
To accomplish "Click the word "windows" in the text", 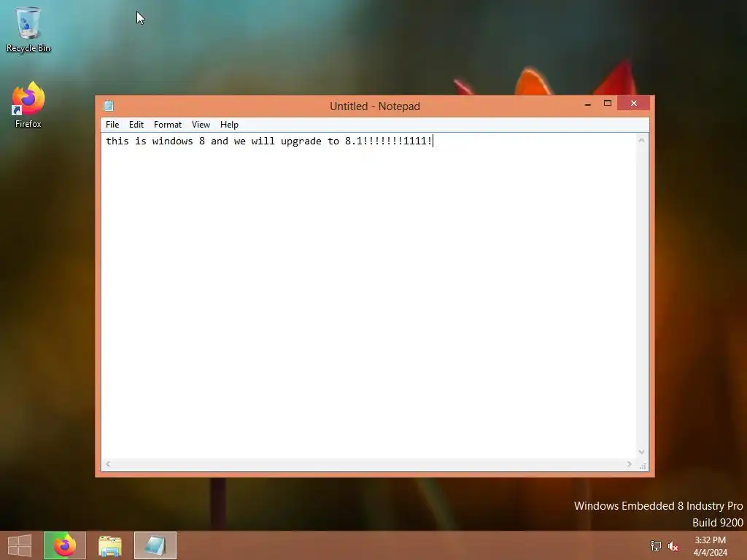I will point(172,141).
